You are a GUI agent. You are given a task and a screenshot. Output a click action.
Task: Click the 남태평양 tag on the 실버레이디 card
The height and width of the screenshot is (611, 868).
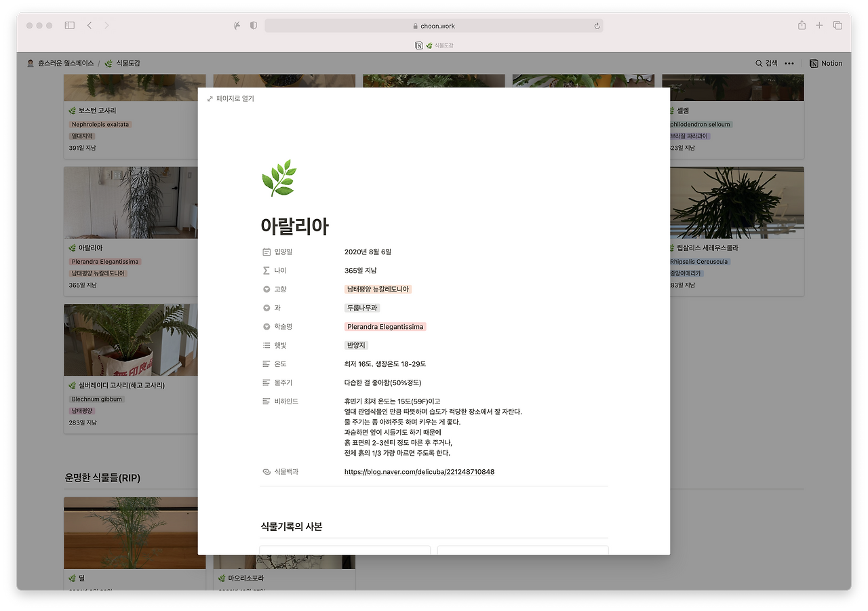pyautogui.click(x=81, y=411)
